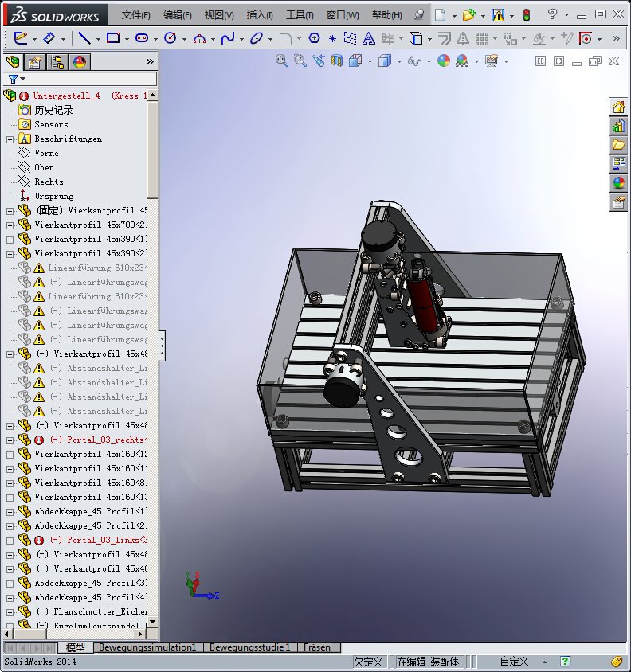The height and width of the screenshot is (672, 631).
Task: Click the Zoom to Area icon
Action: coord(300,61)
